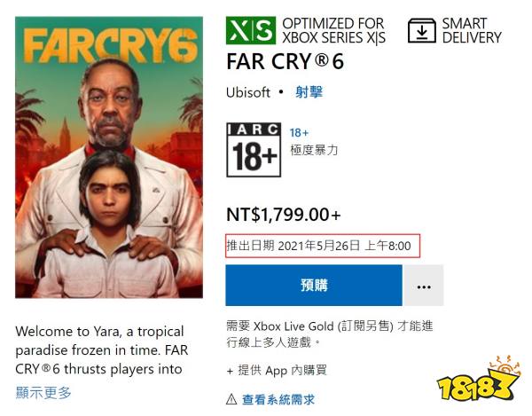Viewport: 532px width, 416px height.
Task: Open the 查看系統需求 link
Action: click(x=278, y=399)
